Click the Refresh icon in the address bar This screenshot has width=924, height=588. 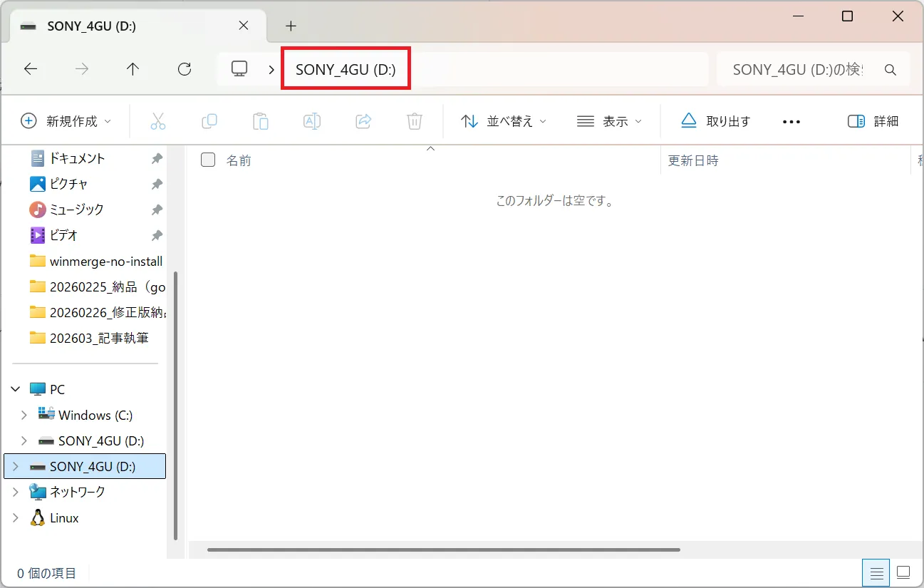(185, 68)
